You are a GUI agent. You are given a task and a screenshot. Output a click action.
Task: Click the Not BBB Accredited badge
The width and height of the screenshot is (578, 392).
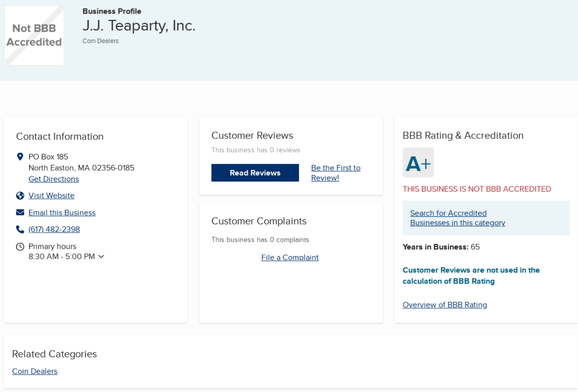pyautogui.click(x=34, y=35)
